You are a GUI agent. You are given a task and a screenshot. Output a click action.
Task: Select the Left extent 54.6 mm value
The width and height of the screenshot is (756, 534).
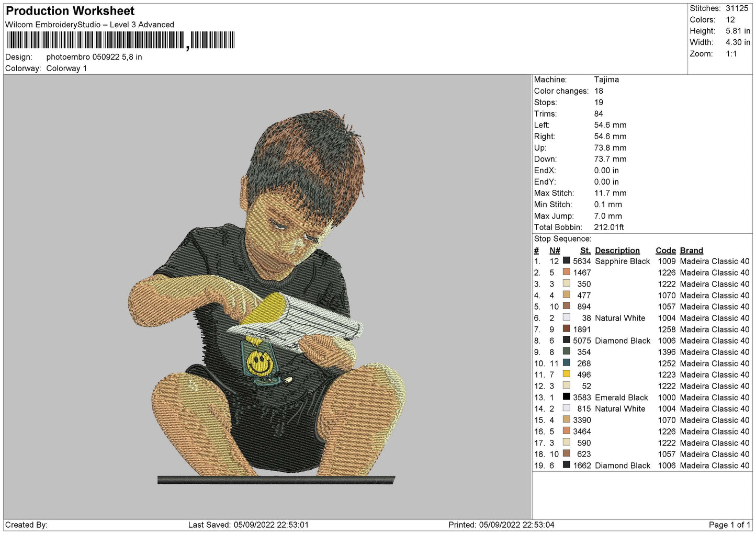point(610,125)
